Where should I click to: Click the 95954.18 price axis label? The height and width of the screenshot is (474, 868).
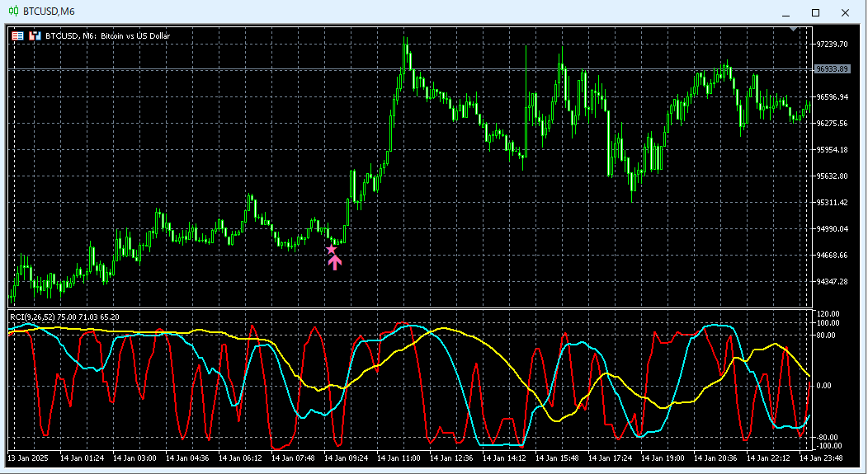832,150
